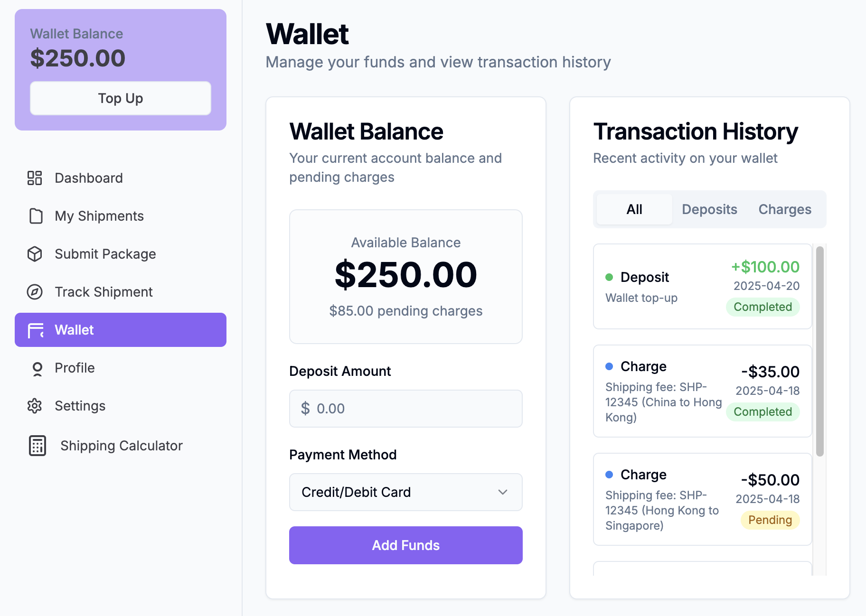Screen dimensions: 866x616
Task: Expand the Credit/Debit Card chevron arrow
Action: click(x=503, y=492)
